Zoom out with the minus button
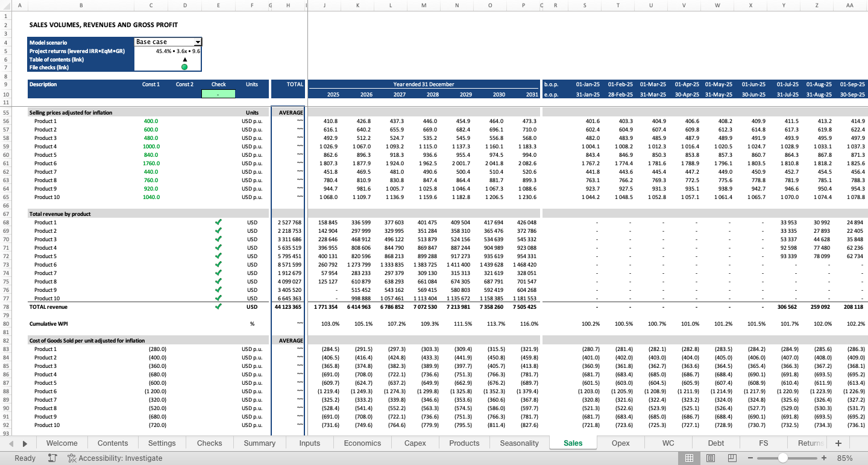The image size is (868, 465). [750, 458]
